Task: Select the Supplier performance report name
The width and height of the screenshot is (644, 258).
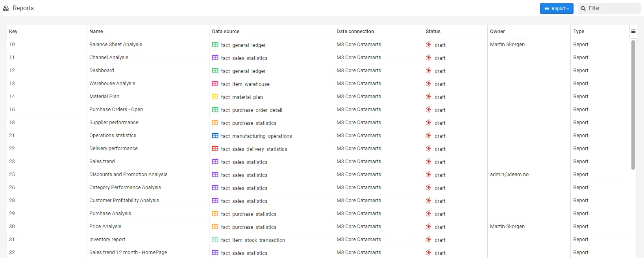Action: pos(114,123)
